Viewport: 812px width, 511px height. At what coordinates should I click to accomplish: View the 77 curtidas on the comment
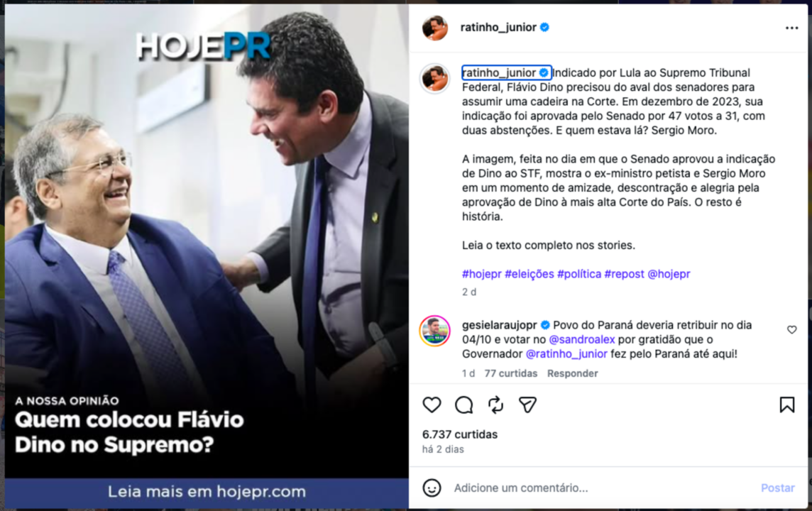(x=510, y=373)
